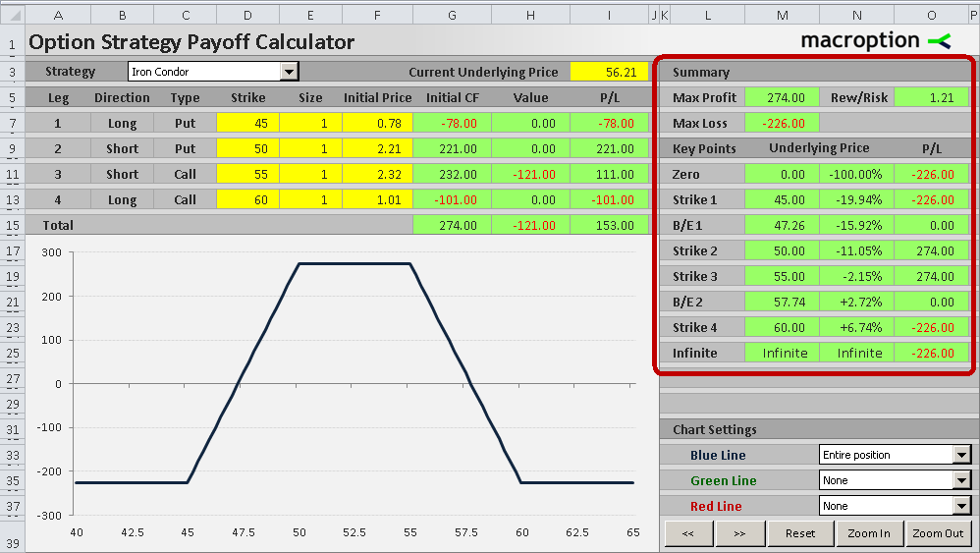The width and height of the screenshot is (980, 553).
Task: Click the Reset chart button
Action: (800, 533)
